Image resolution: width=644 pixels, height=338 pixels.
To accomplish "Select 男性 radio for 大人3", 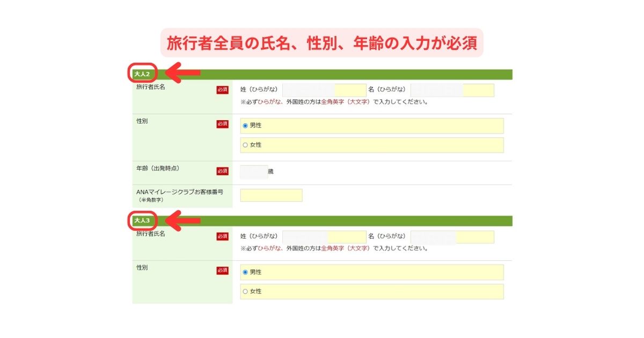I will pos(245,272).
